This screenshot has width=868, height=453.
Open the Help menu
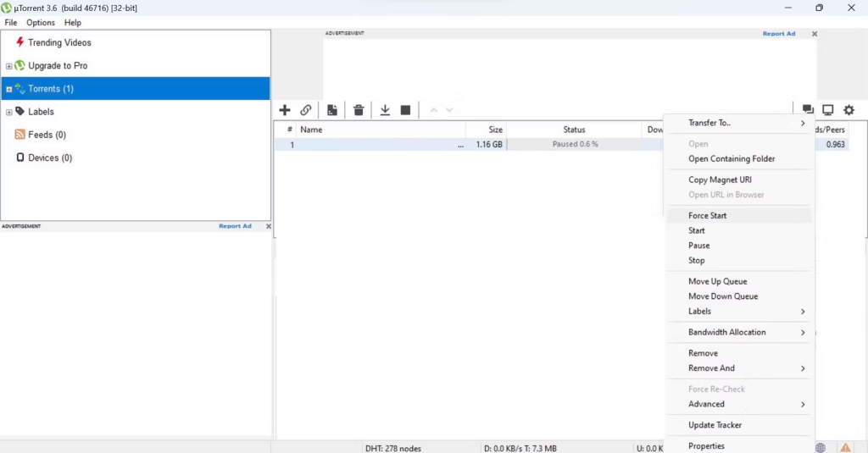tap(73, 23)
